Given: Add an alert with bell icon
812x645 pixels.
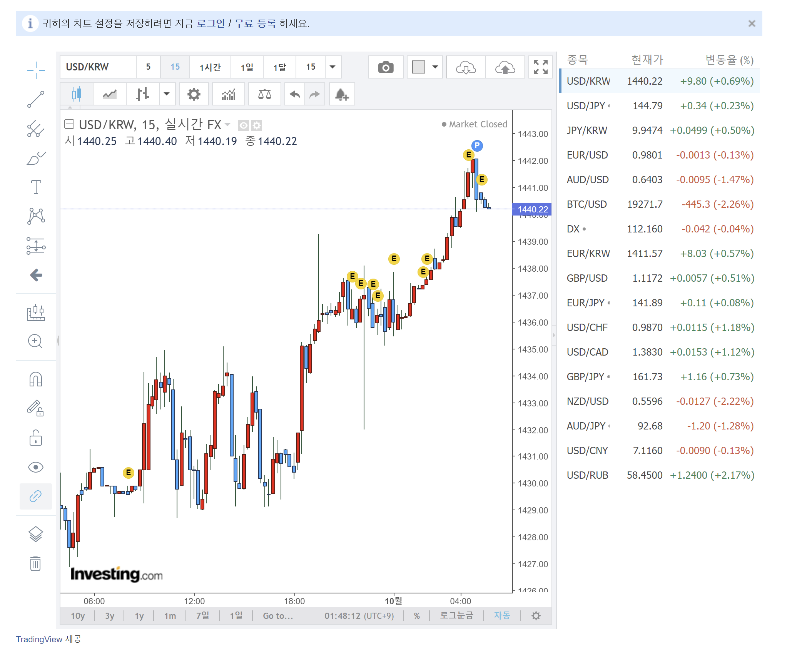Looking at the screenshot, I should click(342, 94).
